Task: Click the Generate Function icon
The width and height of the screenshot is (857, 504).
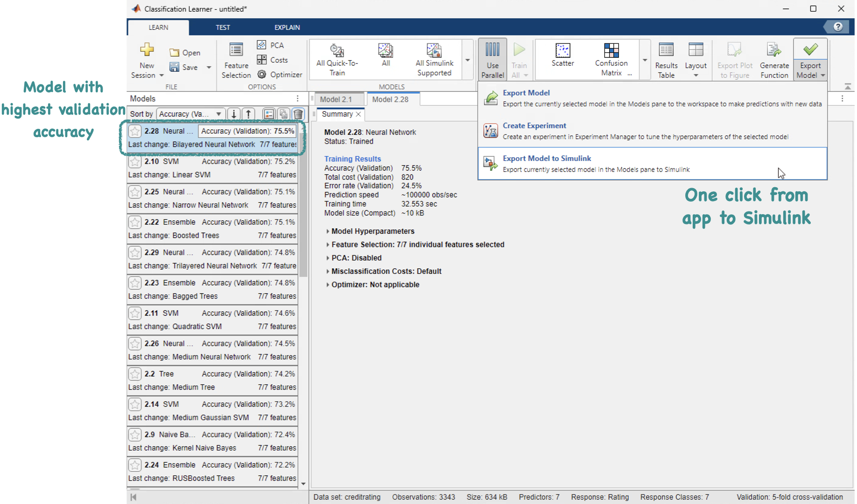Action: (774, 50)
